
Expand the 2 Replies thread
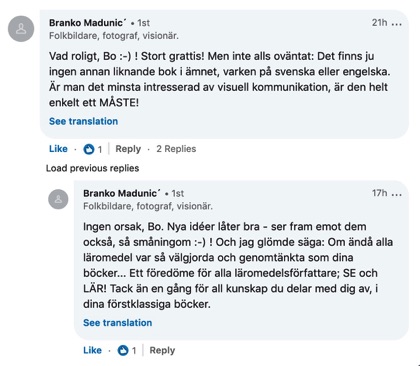(x=176, y=149)
